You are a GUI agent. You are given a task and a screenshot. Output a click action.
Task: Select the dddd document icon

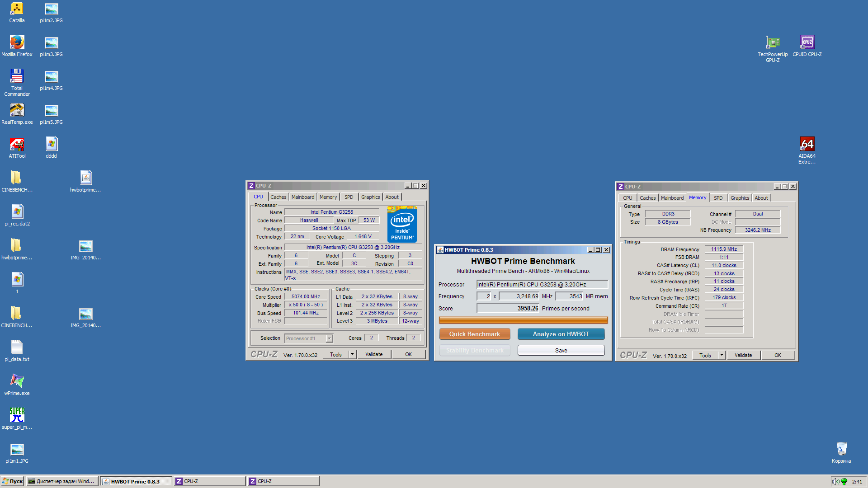coord(51,148)
